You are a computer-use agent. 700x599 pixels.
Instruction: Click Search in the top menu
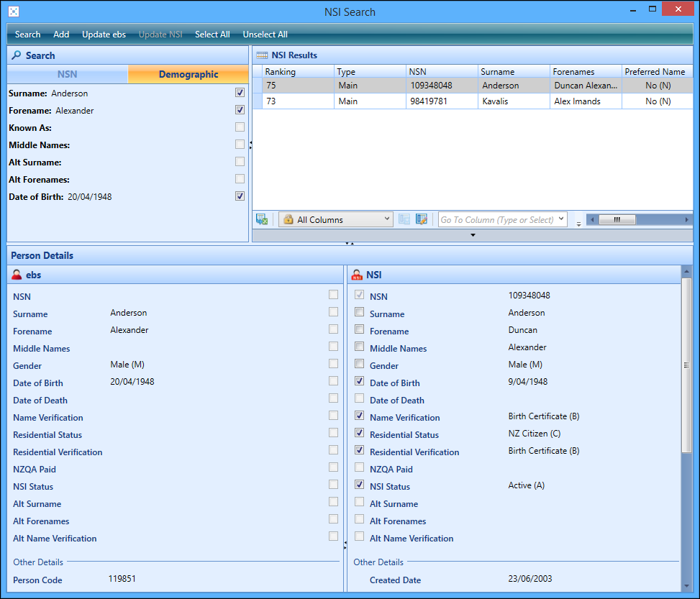click(x=27, y=35)
